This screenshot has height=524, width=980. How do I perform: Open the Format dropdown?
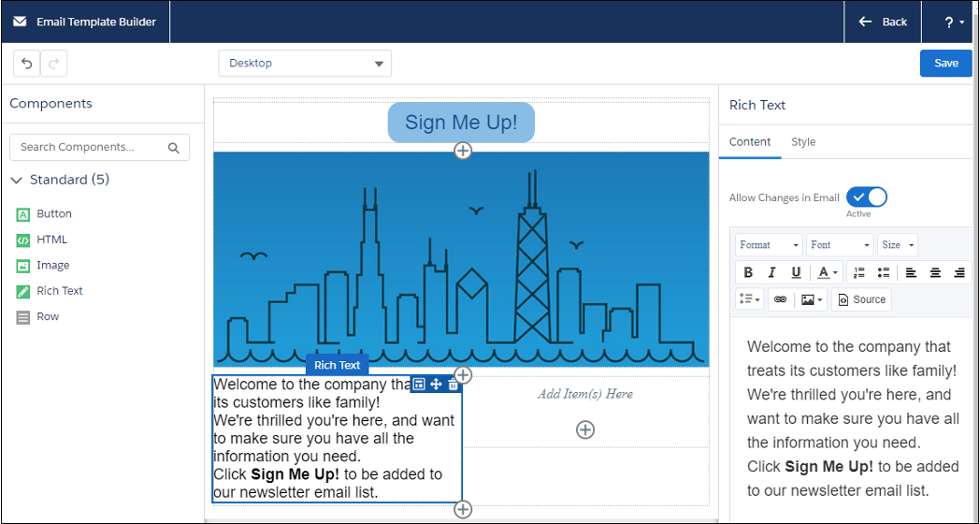[x=769, y=245]
